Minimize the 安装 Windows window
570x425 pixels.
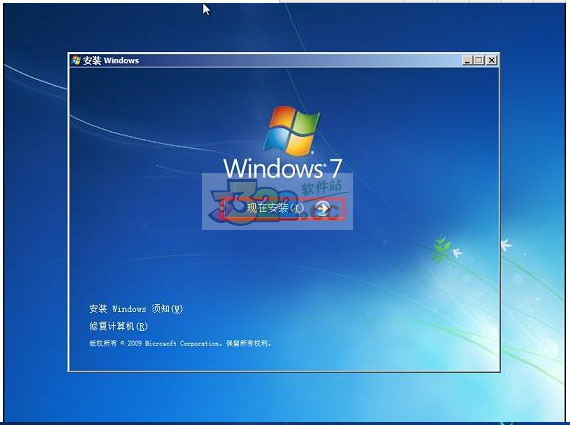point(467,60)
